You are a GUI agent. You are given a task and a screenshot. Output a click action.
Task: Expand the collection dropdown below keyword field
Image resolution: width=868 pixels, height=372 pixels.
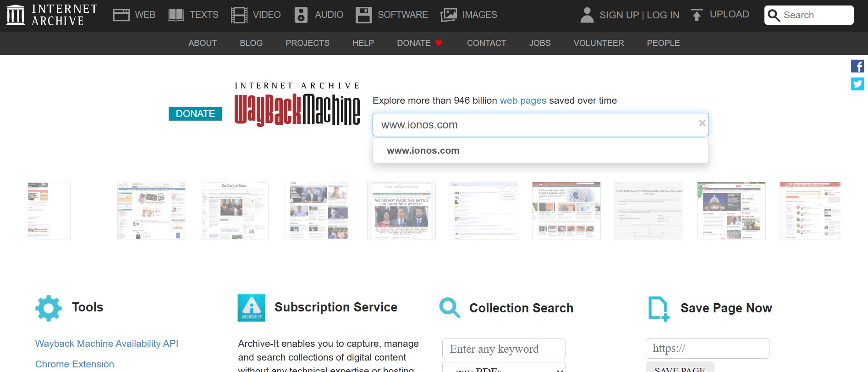(504, 368)
